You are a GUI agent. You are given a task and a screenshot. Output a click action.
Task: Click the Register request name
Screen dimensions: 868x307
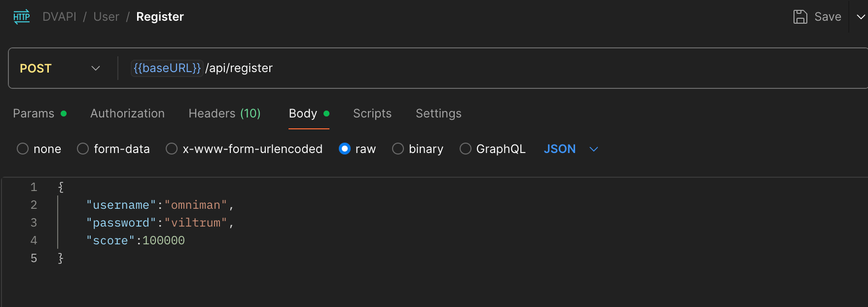point(160,17)
